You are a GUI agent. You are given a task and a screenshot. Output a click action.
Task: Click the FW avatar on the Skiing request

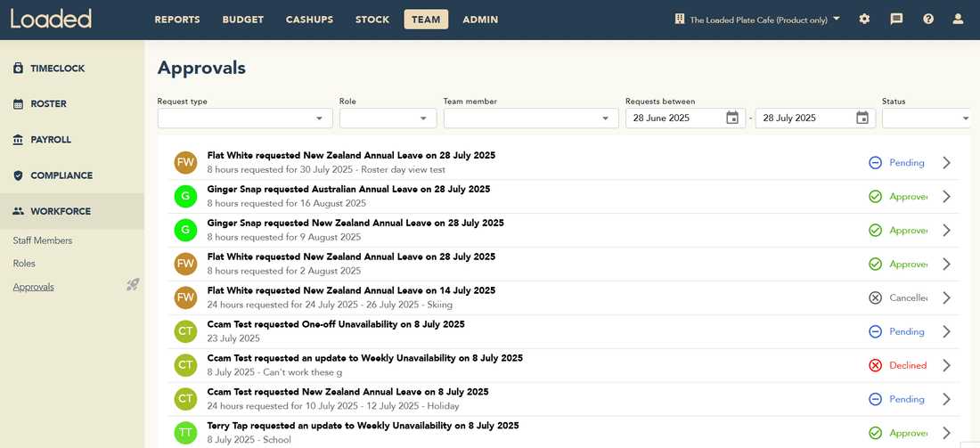(x=185, y=297)
